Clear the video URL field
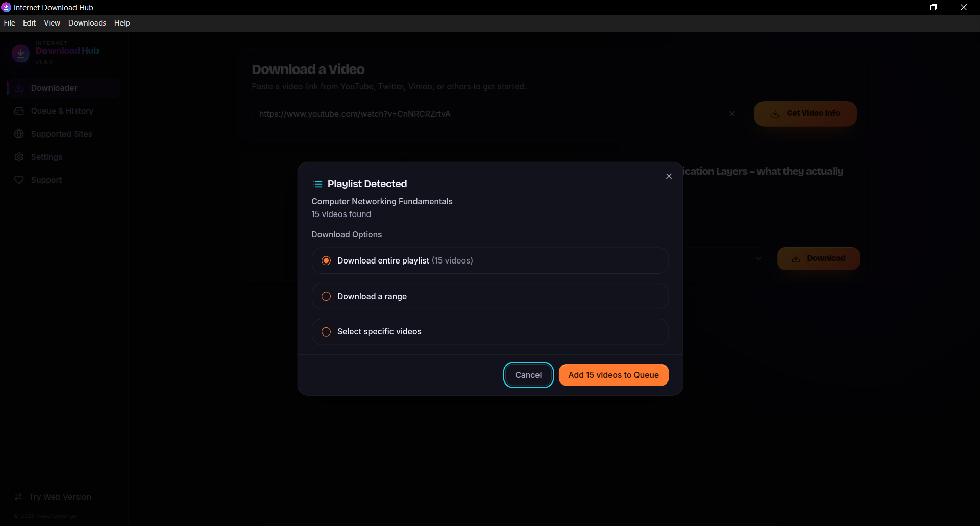Viewport: 980px width, 526px height. 732,114
